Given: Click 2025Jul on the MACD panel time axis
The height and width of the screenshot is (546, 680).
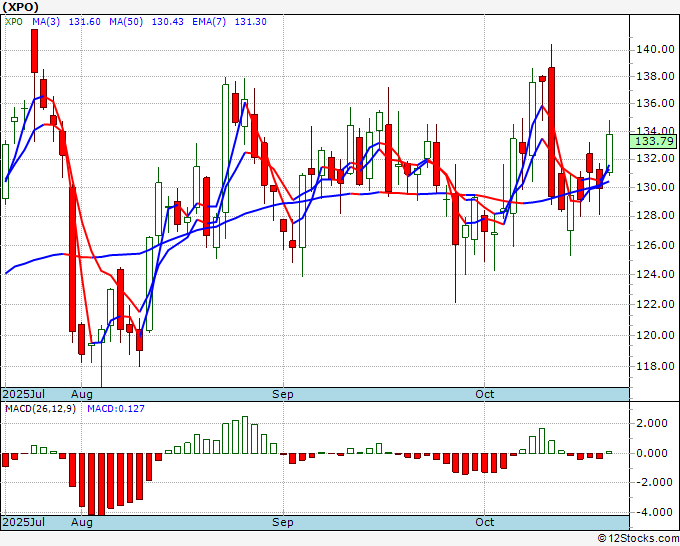Looking at the screenshot, I should (x=23, y=522).
